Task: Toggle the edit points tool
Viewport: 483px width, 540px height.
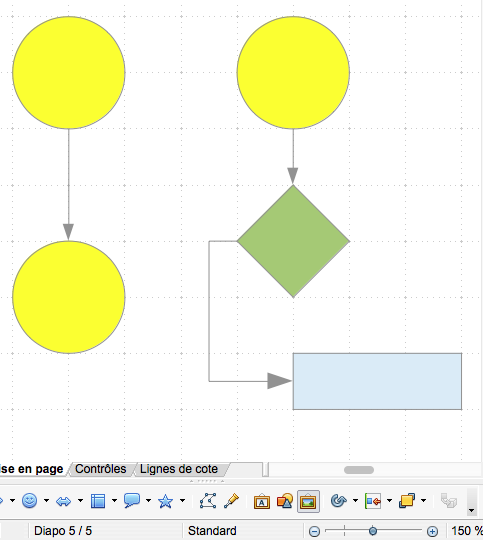Action: pos(208,501)
